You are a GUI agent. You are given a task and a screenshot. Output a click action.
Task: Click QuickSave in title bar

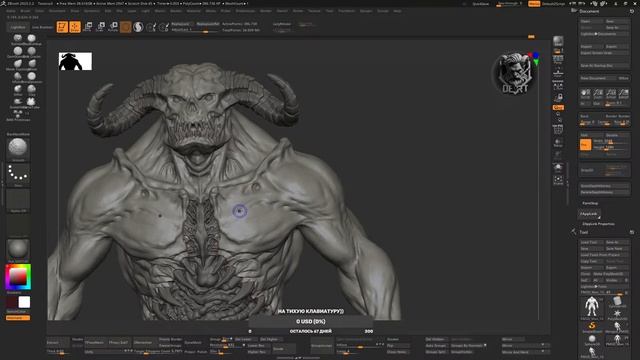(480, 4)
